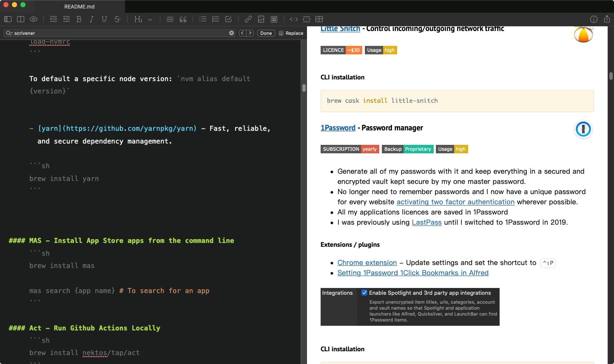The image size is (614, 364).
Task: Click the Little Snitch app icon image
Action: tap(583, 34)
